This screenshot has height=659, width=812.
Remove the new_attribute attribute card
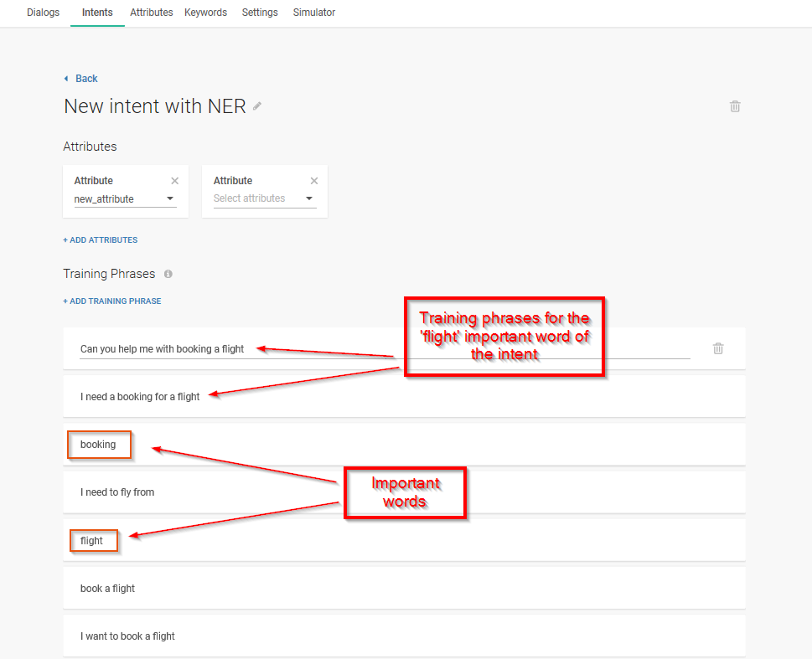(x=174, y=181)
